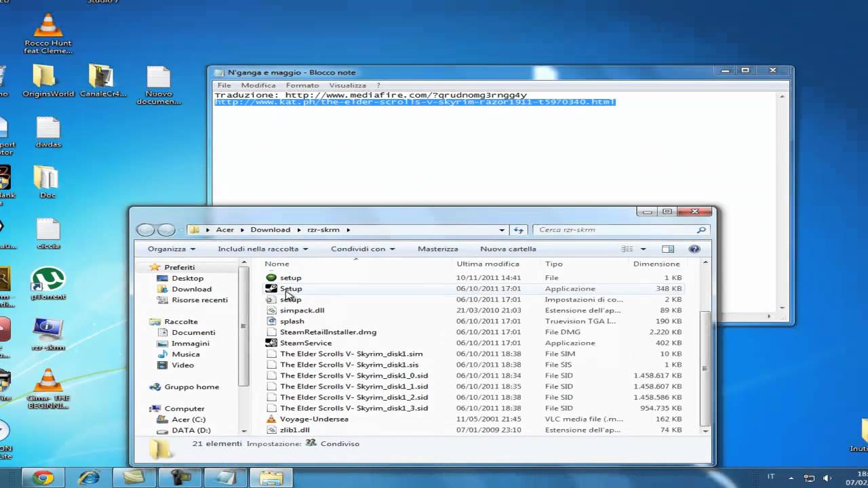Image resolution: width=868 pixels, height=488 pixels.
Task: Select the SteamService application icon
Action: (271, 343)
